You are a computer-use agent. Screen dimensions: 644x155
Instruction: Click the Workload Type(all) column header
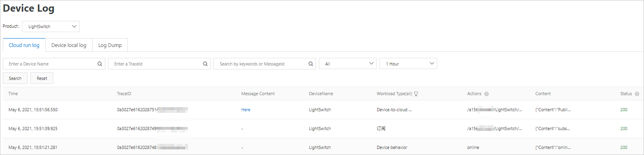tap(394, 94)
